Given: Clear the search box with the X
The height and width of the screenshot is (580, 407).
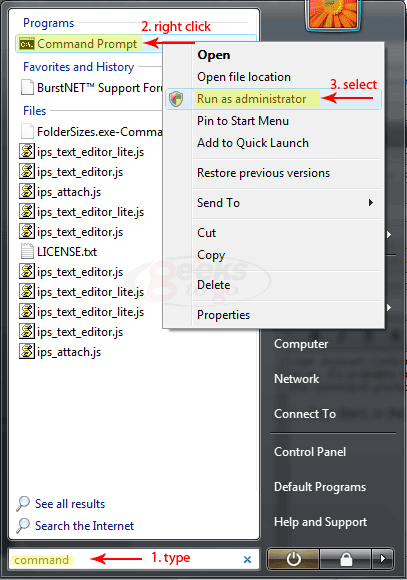Looking at the screenshot, I should [x=248, y=560].
